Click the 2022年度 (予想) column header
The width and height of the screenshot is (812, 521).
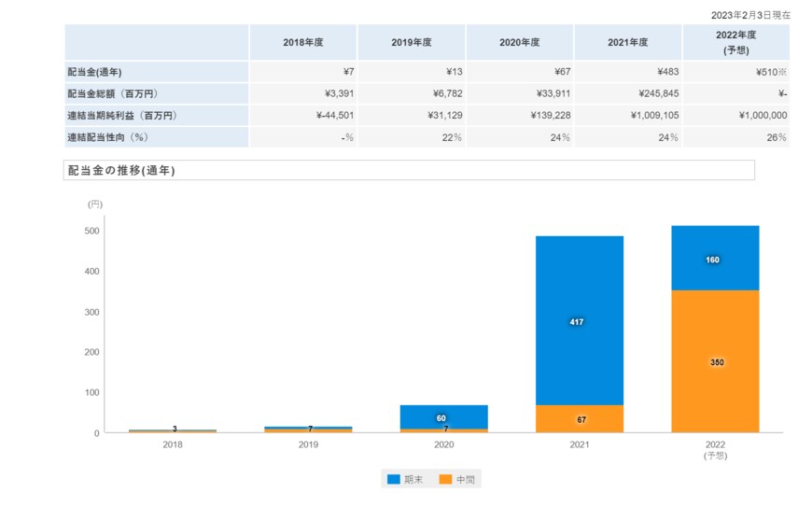(736, 43)
